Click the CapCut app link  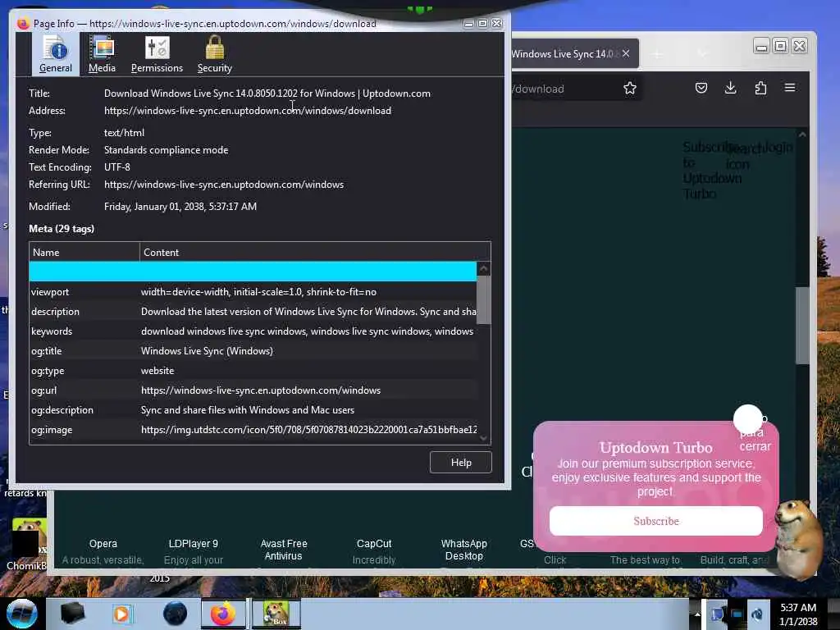pyautogui.click(x=374, y=544)
